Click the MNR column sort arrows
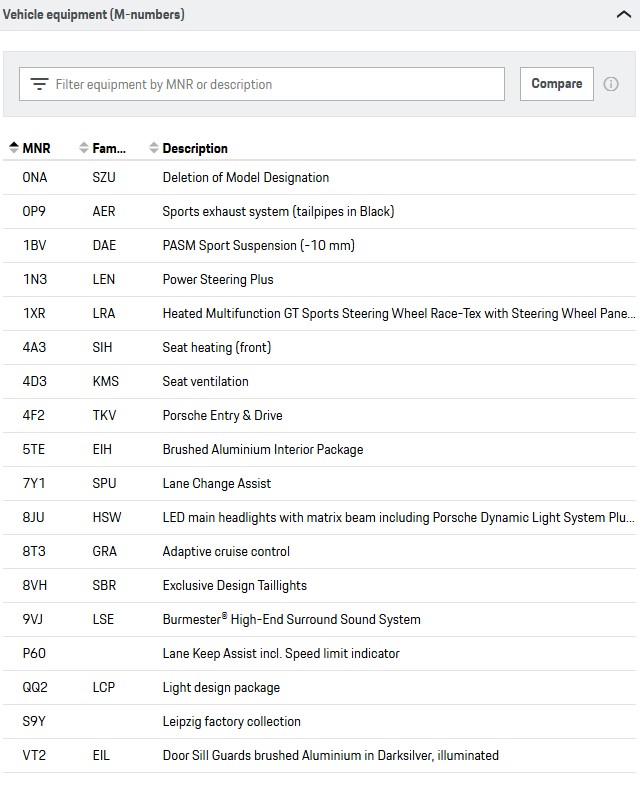The image size is (640, 785). [x=13, y=148]
